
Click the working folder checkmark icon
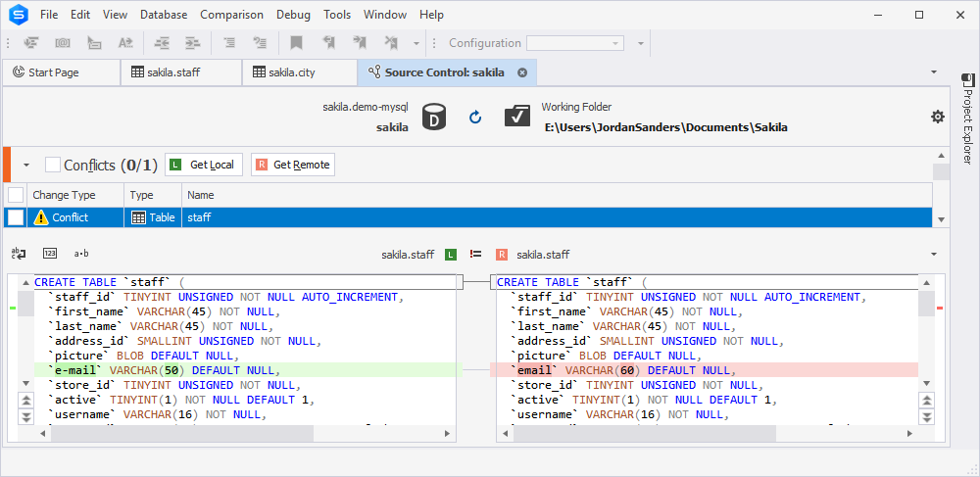(517, 117)
